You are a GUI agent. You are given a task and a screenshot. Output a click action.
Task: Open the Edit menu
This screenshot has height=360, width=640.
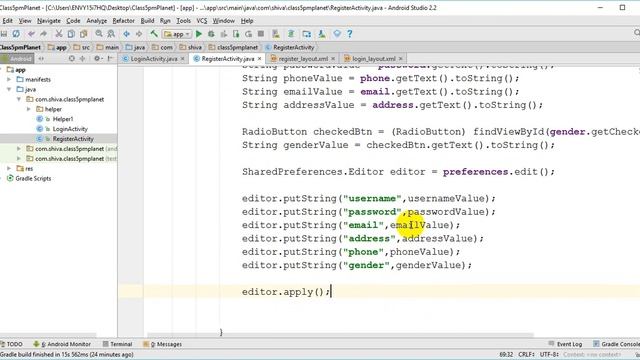tap(7, 21)
